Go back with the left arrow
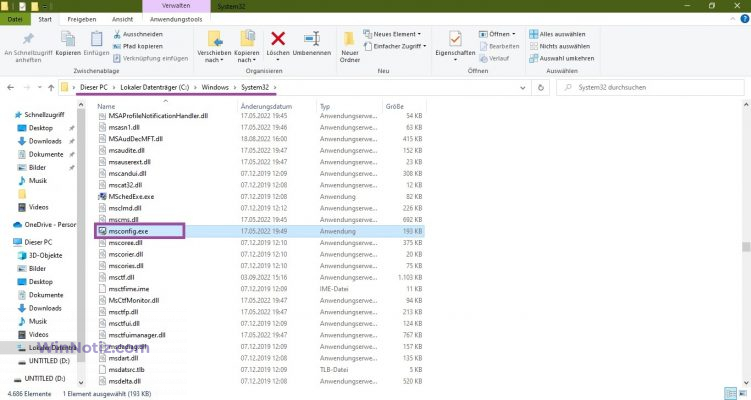Screen dimensions: 751x400 [x=11, y=87]
